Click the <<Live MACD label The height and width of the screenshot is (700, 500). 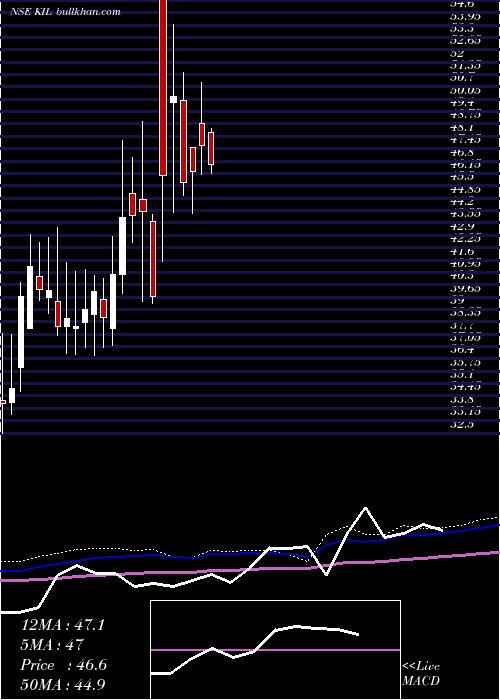(x=421, y=674)
